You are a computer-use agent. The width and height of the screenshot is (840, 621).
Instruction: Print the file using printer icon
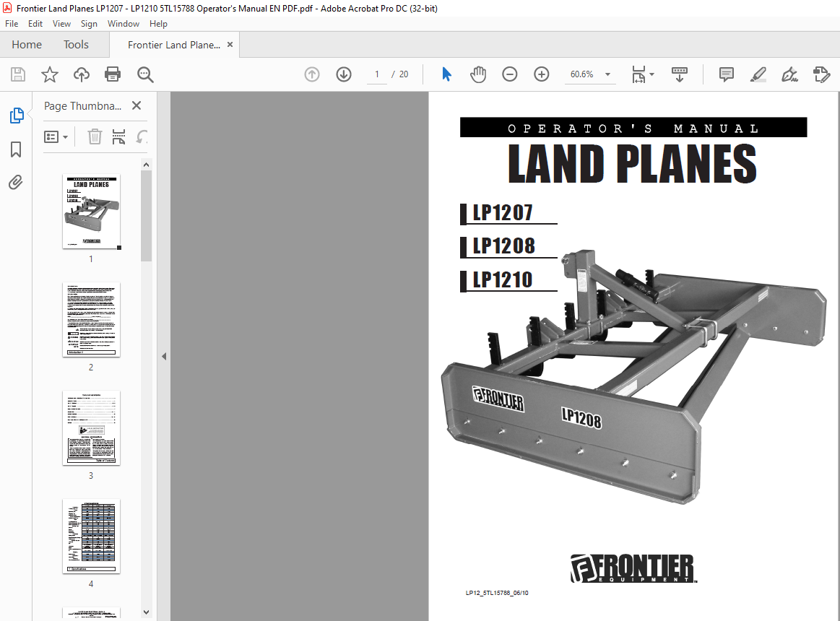tap(113, 74)
